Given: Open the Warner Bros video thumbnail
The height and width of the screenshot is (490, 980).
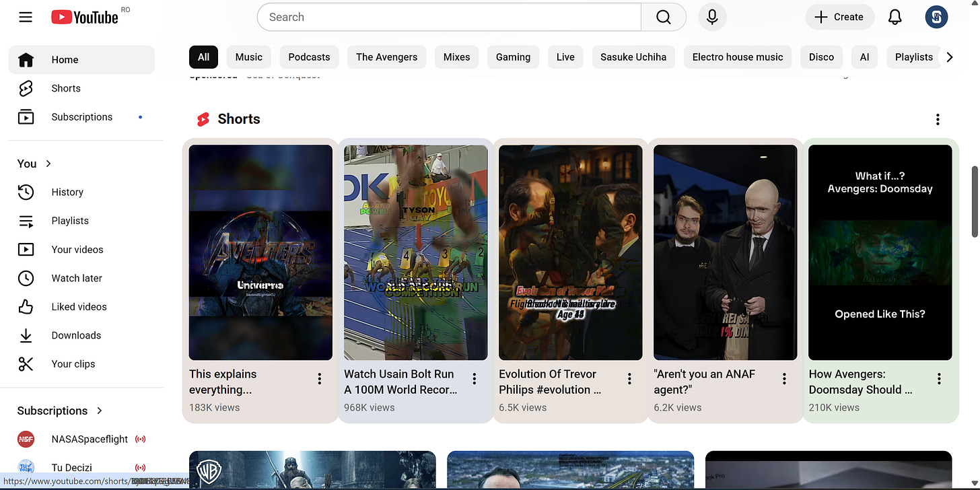Looking at the screenshot, I should tap(312, 470).
